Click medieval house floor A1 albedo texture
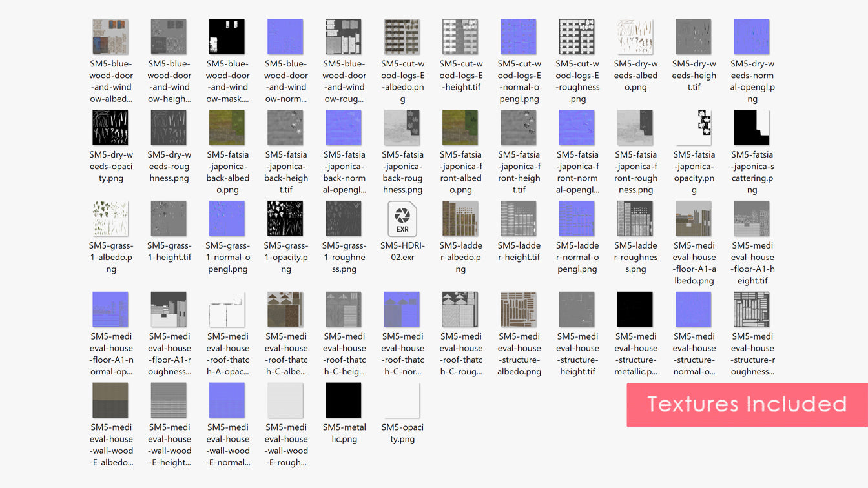 pyautogui.click(x=694, y=219)
